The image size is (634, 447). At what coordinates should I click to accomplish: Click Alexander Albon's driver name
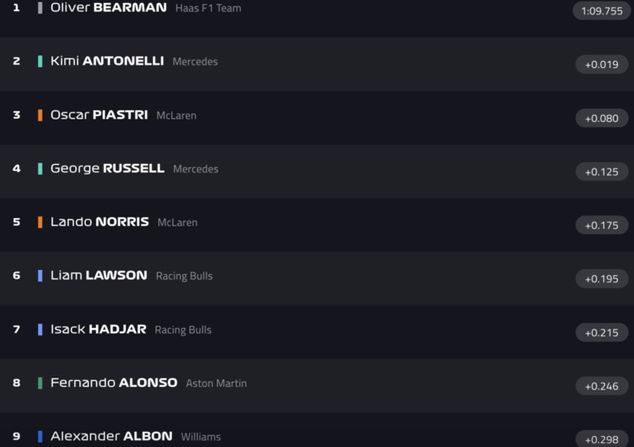(111, 436)
